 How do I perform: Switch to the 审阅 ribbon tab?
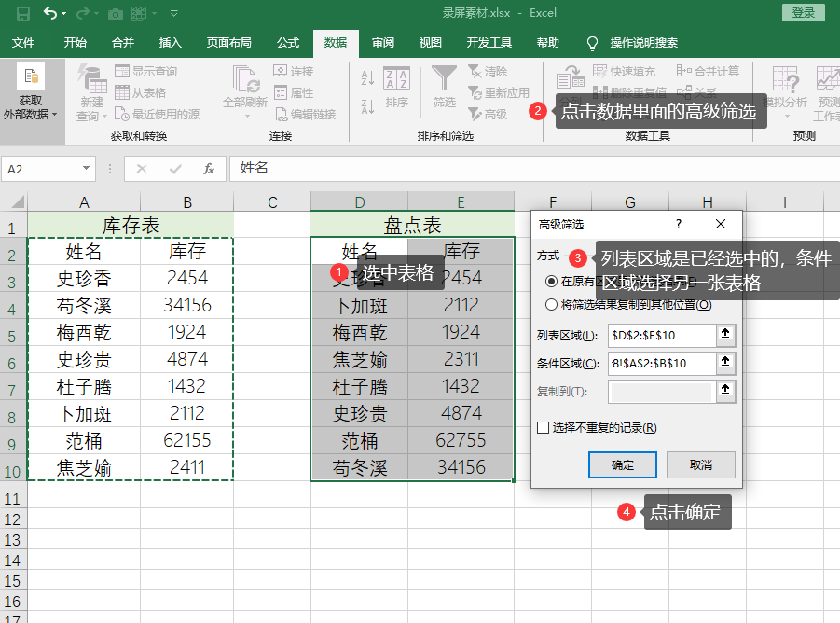pos(383,42)
